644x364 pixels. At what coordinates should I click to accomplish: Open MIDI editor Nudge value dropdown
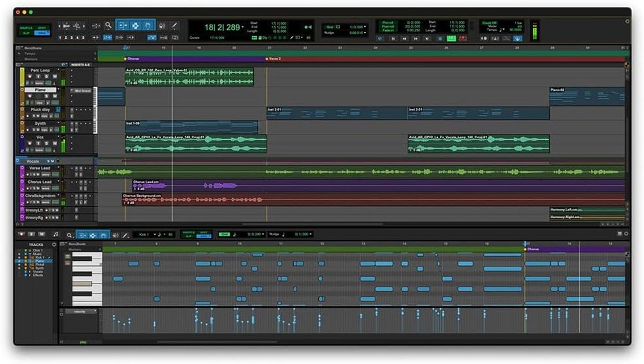click(311, 234)
